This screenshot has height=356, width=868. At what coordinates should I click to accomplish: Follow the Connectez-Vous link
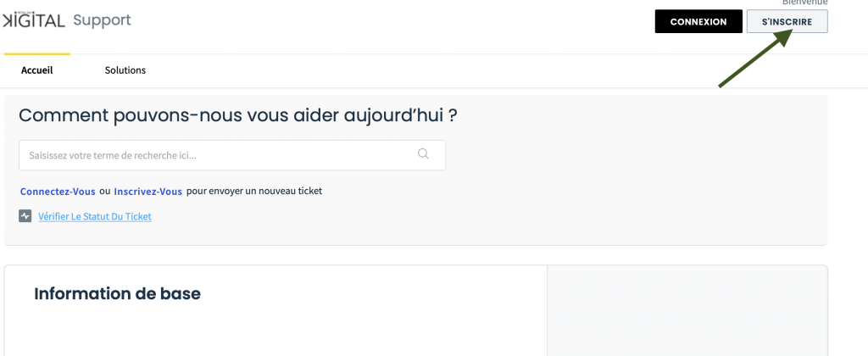click(58, 192)
